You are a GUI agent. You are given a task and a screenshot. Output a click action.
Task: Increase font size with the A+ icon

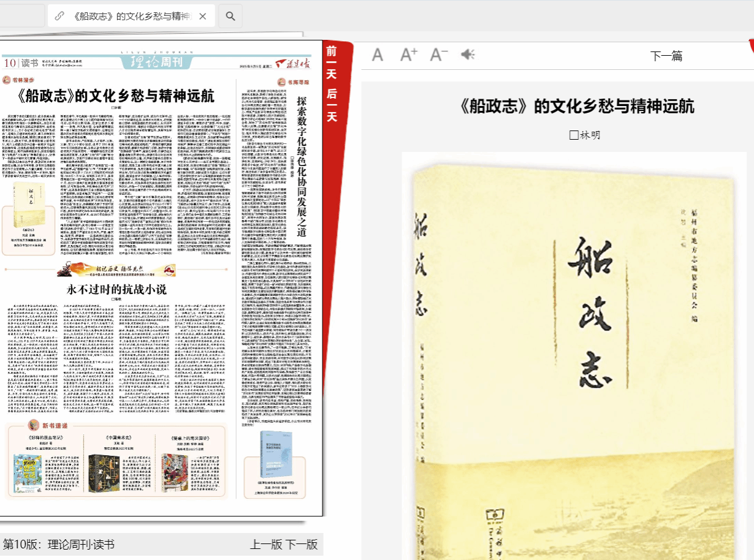409,55
